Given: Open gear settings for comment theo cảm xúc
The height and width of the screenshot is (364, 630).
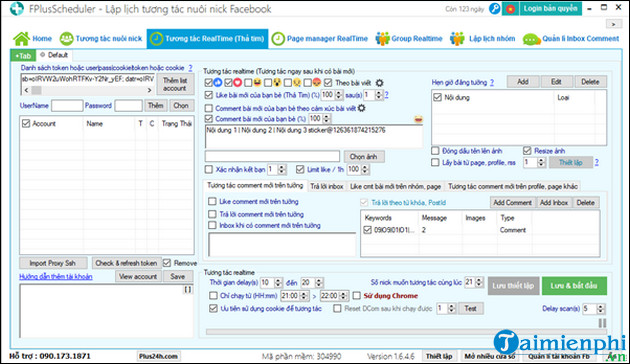Looking at the screenshot, I should (x=362, y=108).
